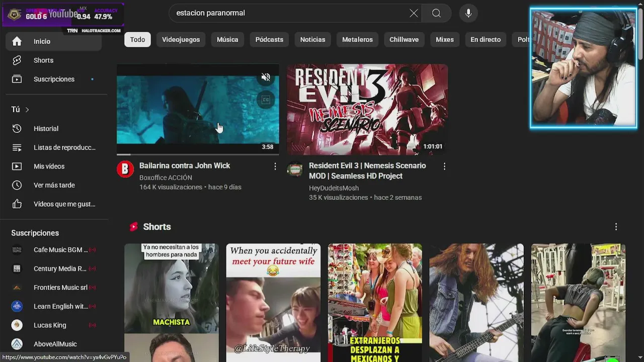Image resolution: width=644 pixels, height=362 pixels.
Task: Select the Todo filter chip
Action: point(137,40)
